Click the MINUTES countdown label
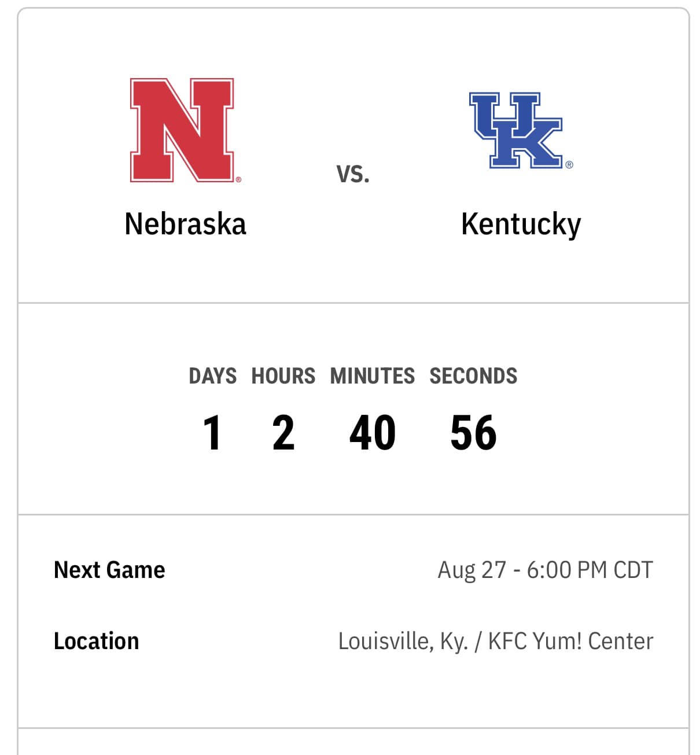Screen dimensions: 700x755 tap(373, 376)
